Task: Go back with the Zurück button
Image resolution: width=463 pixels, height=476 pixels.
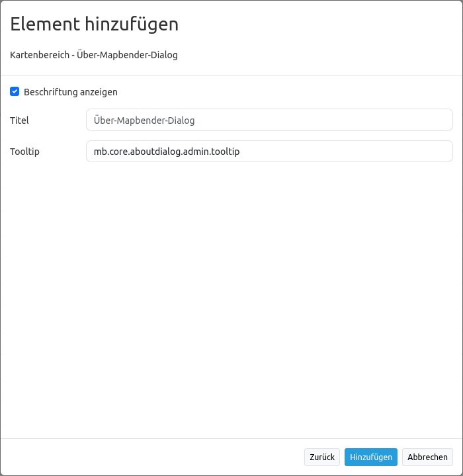Action: click(x=322, y=457)
